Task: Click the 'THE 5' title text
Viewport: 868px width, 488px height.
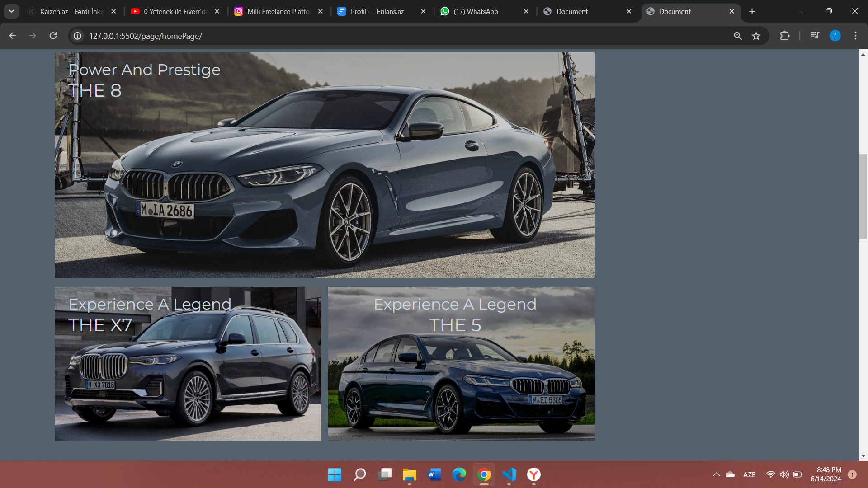Action: [455, 325]
